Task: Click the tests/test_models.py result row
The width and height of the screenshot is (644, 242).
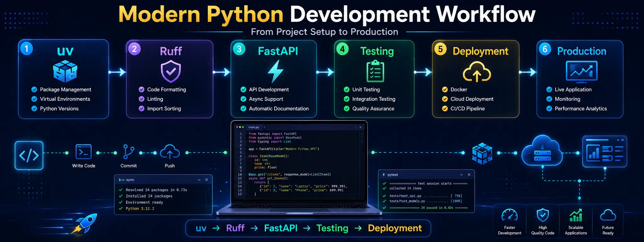Action: tap(426, 201)
